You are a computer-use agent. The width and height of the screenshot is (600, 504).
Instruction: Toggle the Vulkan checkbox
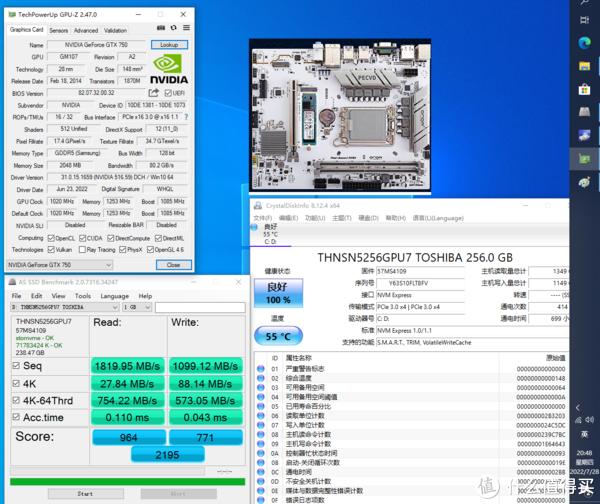[51, 250]
